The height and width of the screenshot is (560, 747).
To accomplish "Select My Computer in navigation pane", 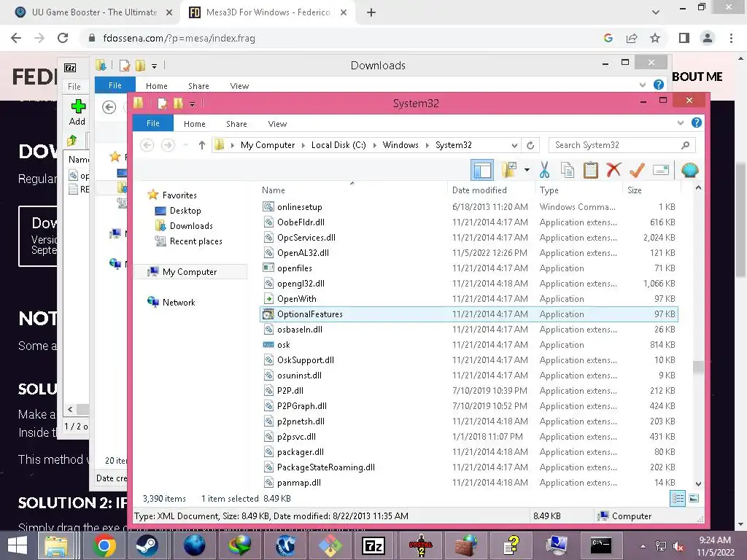I will [189, 271].
